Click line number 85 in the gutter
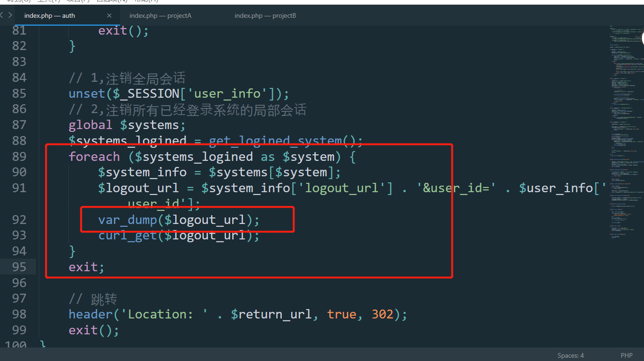Viewport: 644px width, 361px height. pyautogui.click(x=19, y=94)
